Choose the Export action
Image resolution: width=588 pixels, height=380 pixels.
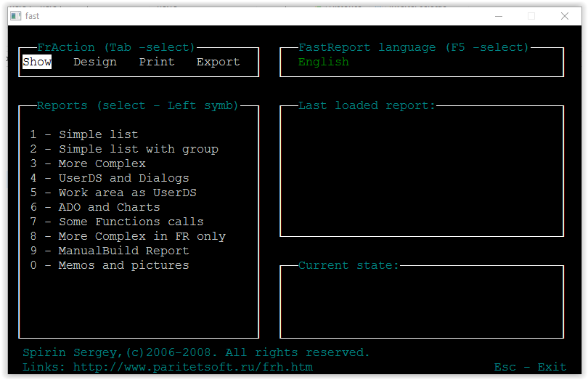point(218,62)
